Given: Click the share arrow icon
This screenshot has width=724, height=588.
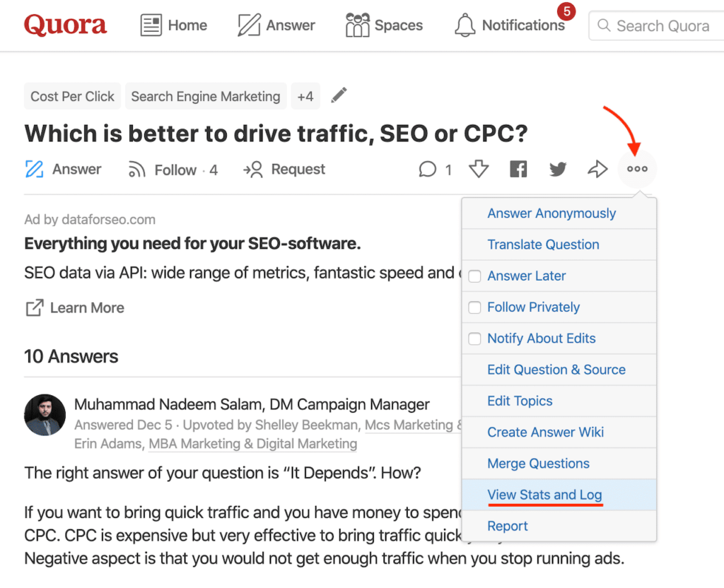Looking at the screenshot, I should click(x=597, y=169).
